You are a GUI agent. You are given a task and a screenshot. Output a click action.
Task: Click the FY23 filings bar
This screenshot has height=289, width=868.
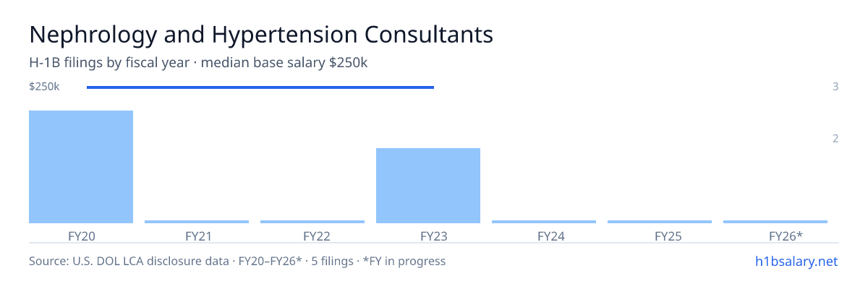click(x=428, y=186)
